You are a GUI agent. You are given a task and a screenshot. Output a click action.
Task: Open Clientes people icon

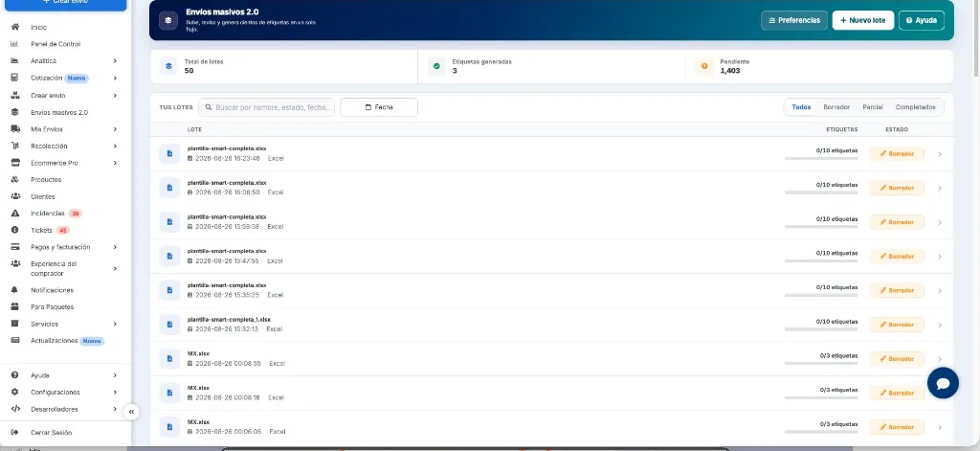[x=15, y=196]
